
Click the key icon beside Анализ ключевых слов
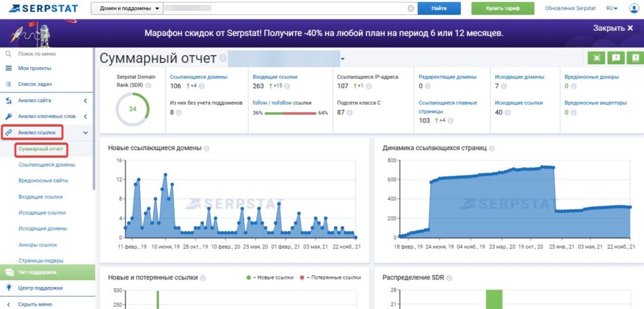tap(8, 117)
